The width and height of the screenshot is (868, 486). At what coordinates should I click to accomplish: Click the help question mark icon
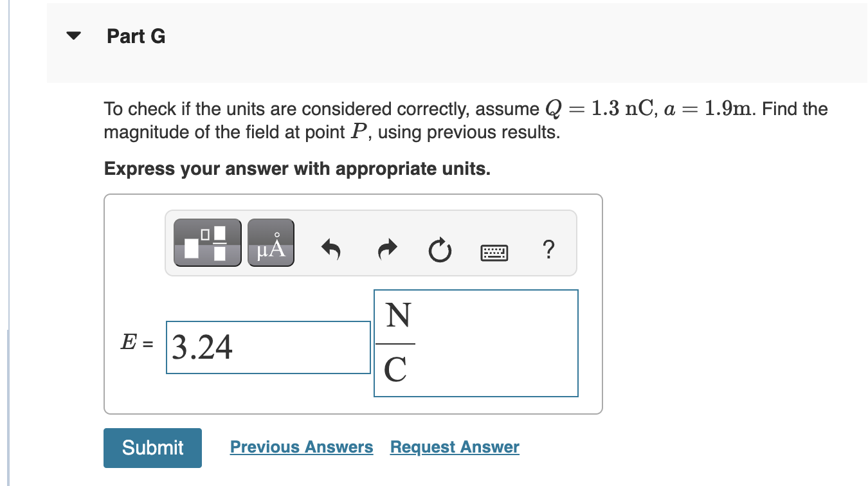click(x=548, y=251)
